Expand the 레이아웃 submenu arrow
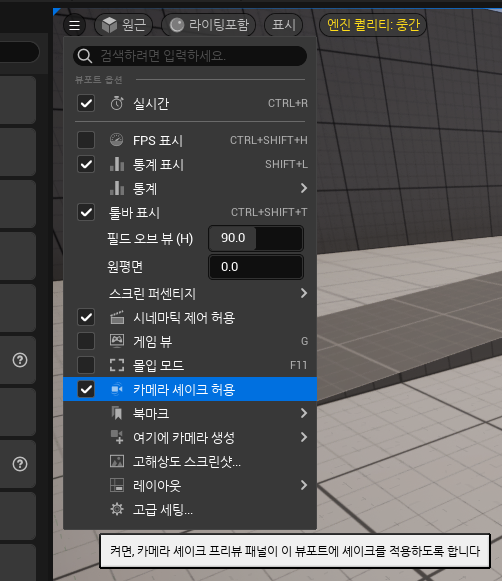 click(x=304, y=485)
